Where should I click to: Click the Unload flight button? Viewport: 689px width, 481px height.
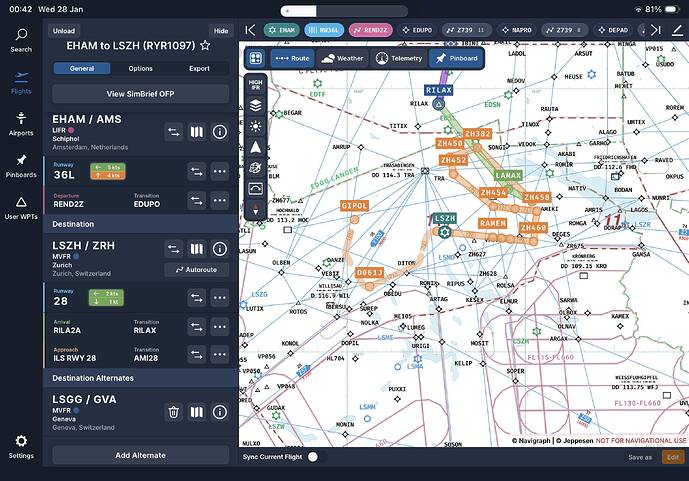point(64,31)
